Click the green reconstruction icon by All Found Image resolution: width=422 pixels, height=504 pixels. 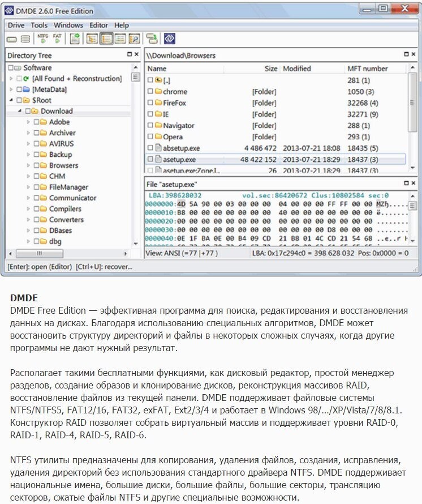[26, 78]
